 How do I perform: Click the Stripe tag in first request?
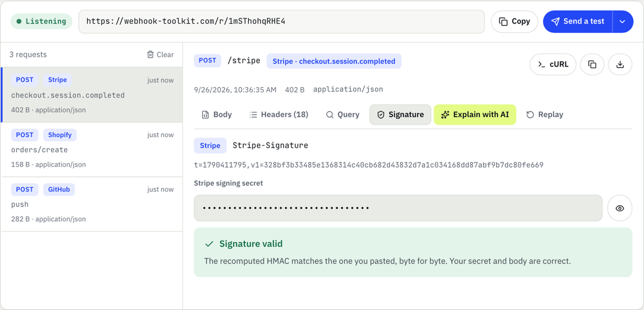pos(57,80)
